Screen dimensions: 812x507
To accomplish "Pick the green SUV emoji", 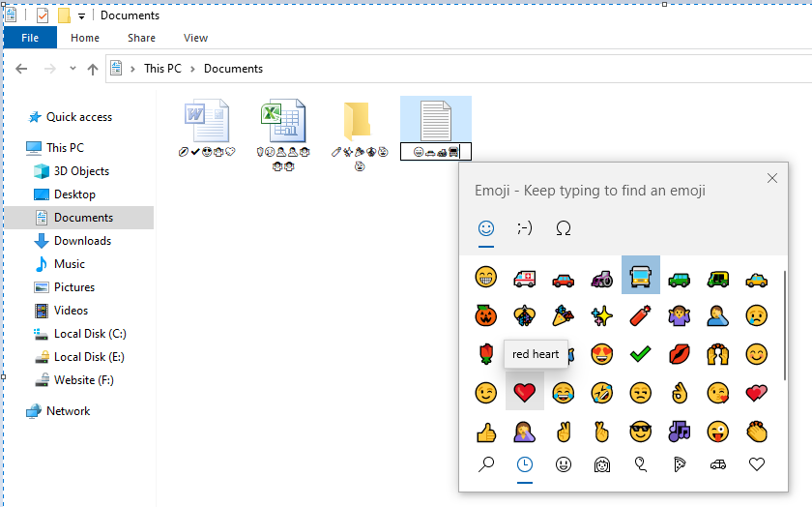I will [x=679, y=280].
